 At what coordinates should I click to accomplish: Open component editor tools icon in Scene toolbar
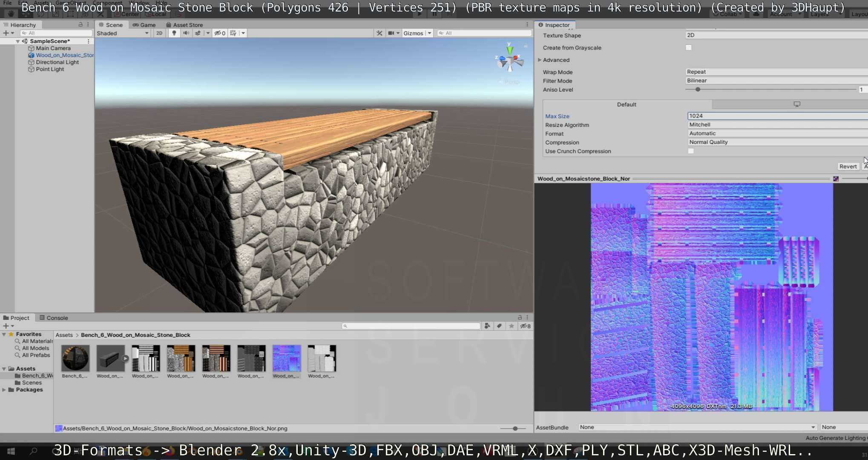379,33
